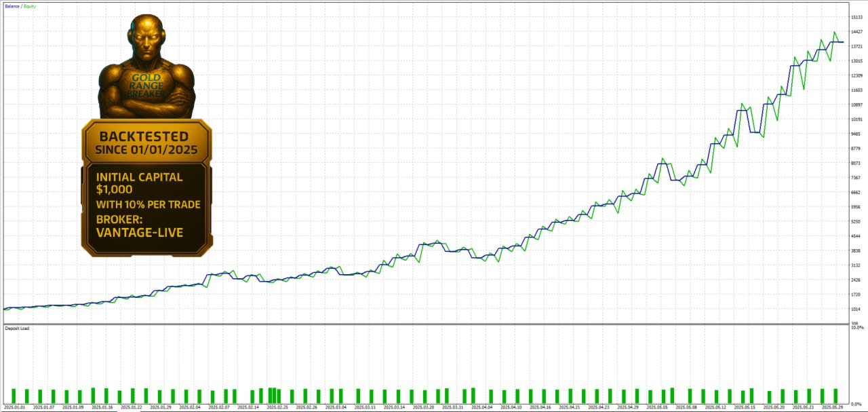Click the Gold Range Breaker robot logo
The image size is (868, 412).
146,67
